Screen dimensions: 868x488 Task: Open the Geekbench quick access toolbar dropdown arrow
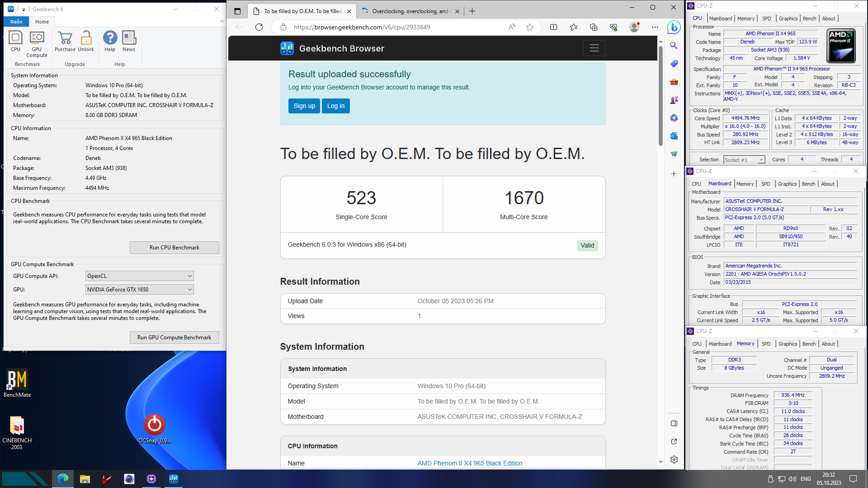click(24, 9)
